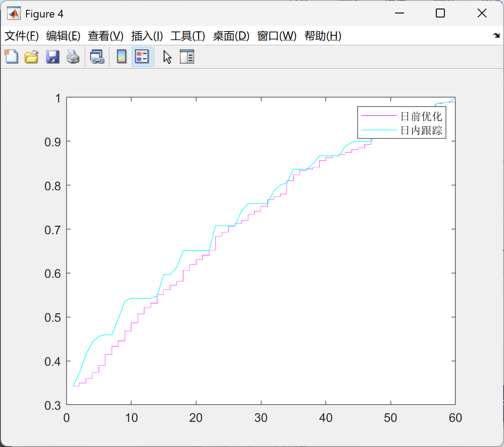504x447 pixels.
Task: Click the New Figure toolbar icon
Action: 11,57
